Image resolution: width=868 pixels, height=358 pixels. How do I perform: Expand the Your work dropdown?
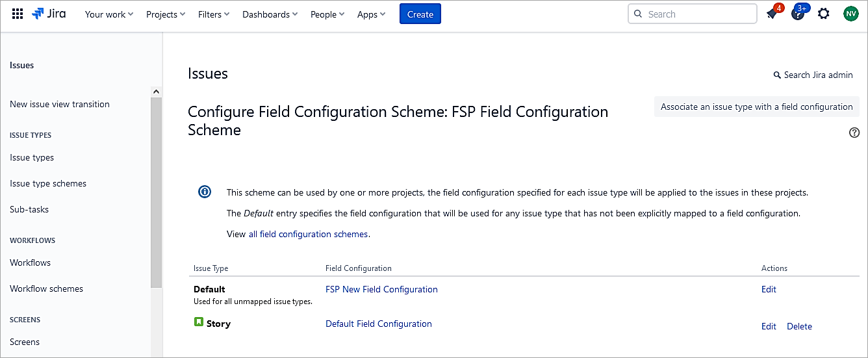[x=108, y=14]
